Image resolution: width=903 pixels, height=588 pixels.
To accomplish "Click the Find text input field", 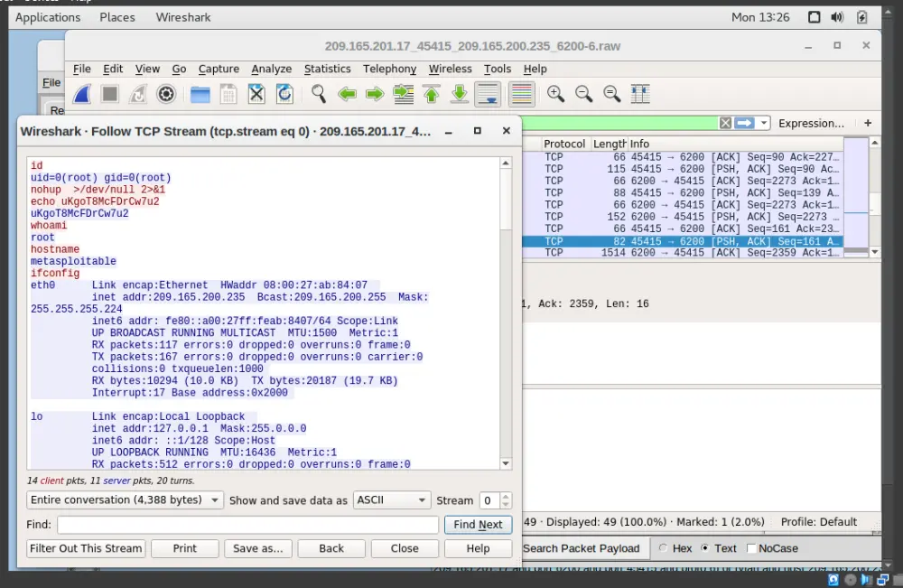I will point(247,524).
